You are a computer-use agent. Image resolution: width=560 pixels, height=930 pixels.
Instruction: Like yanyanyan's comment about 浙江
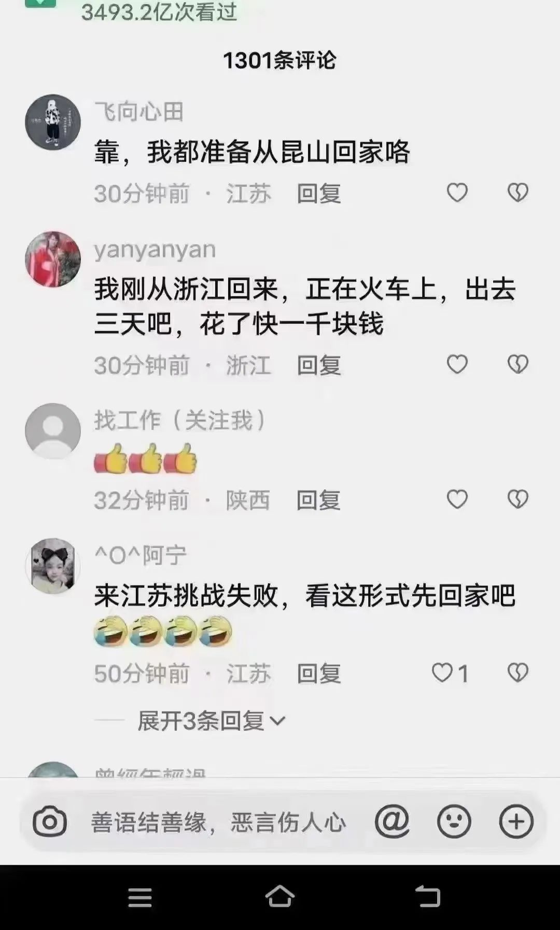point(457,364)
